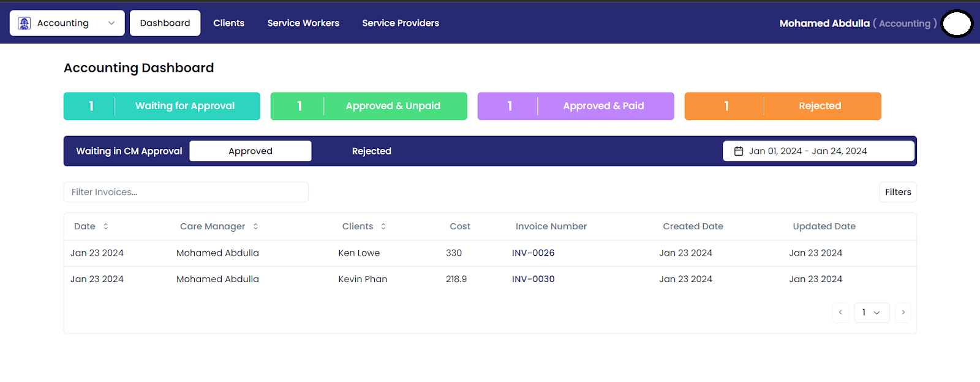Go to Service Workers page
Screen dimensions: 980x382
[x=303, y=23]
